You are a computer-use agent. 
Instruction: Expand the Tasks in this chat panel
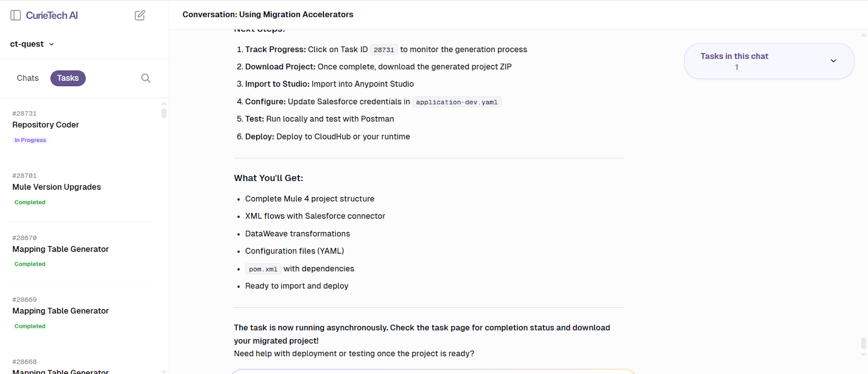point(833,61)
